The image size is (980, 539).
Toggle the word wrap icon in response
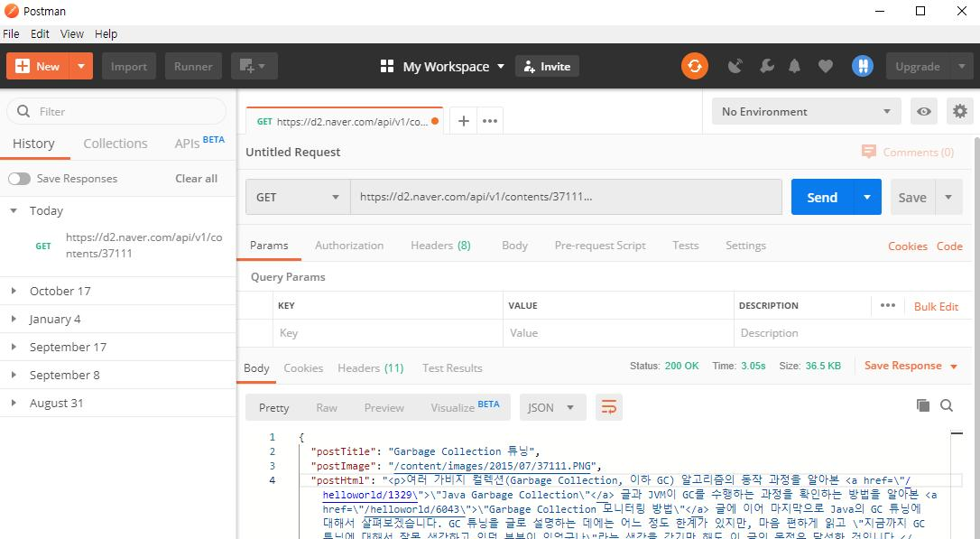tap(609, 408)
